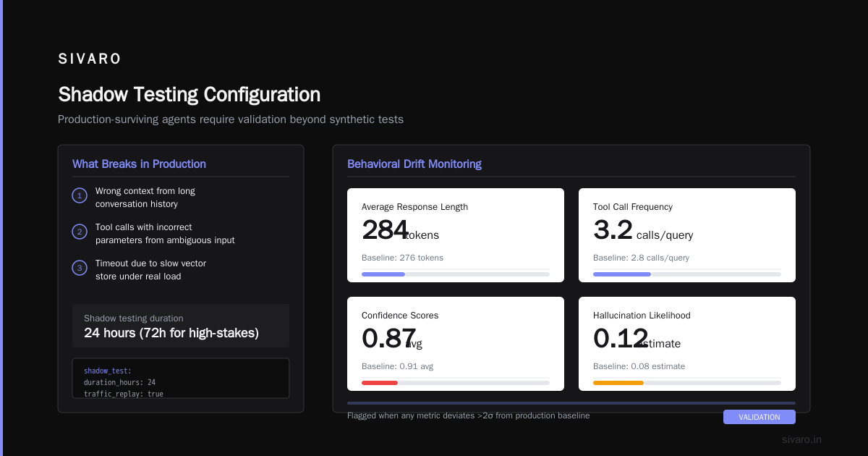Open the sivaro.in link
The image size is (868, 456).
pos(801,439)
